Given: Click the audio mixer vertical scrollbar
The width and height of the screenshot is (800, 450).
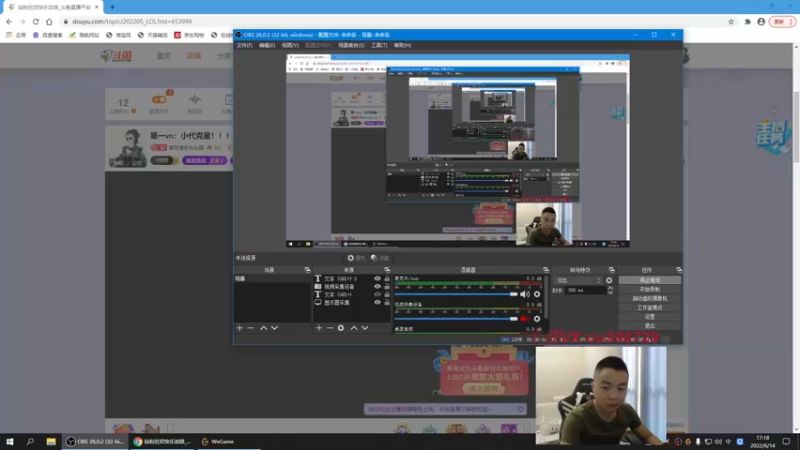Looking at the screenshot, I should (x=546, y=297).
